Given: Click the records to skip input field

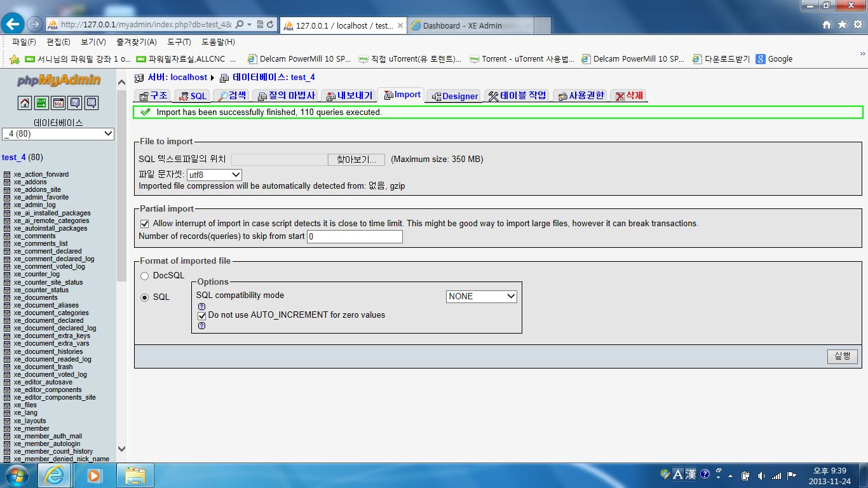Looking at the screenshot, I should [354, 236].
